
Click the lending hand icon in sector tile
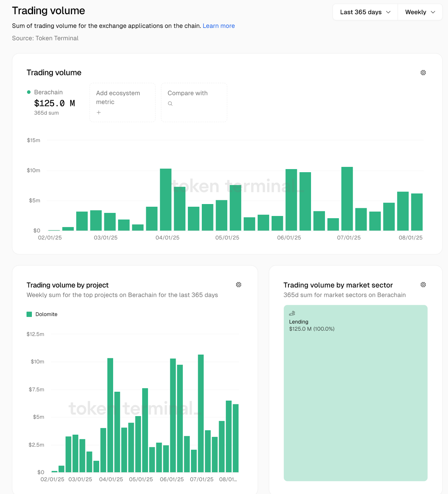[292, 313]
